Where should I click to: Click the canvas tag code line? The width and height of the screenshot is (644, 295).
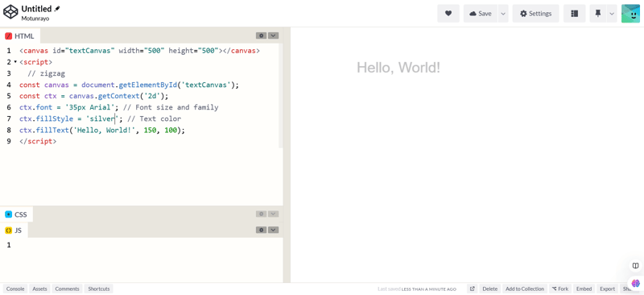[139, 51]
